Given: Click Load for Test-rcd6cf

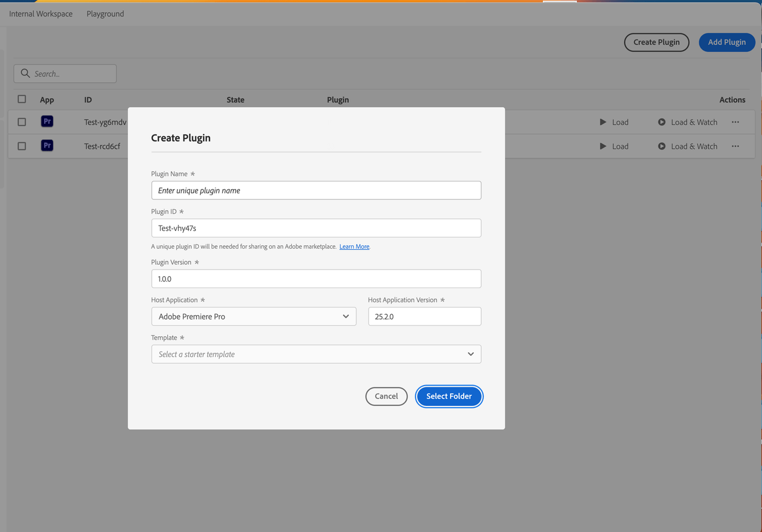Looking at the screenshot, I should (614, 146).
